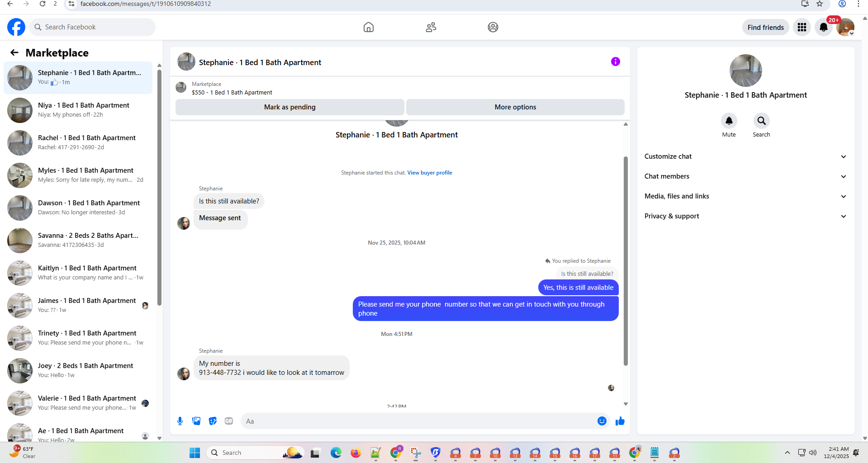This screenshot has height=463, width=868.
Task: Click the conversation list scrollbar
Action: pyautogui.click(x=159, y=187)
